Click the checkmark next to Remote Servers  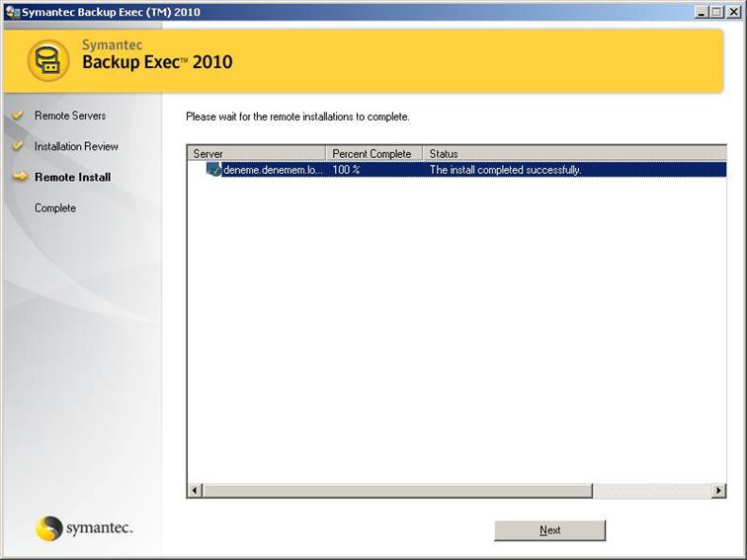pos(18,115)
